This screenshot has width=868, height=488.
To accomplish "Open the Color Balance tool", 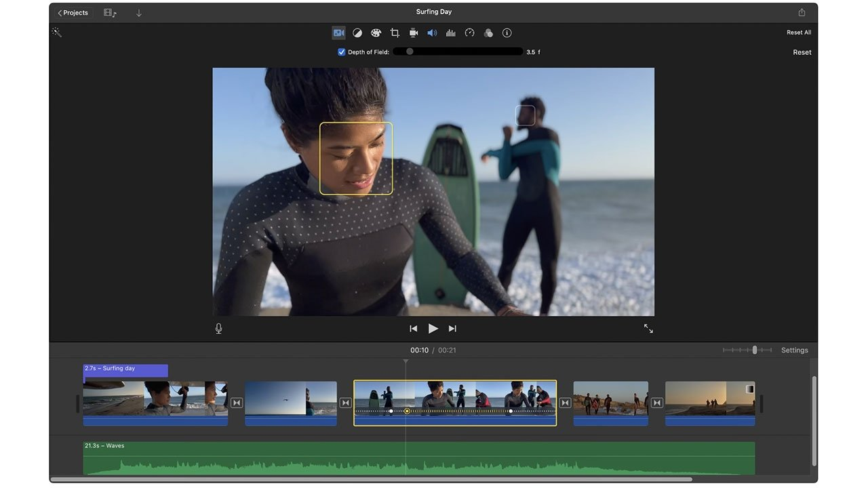I will tap(357, 33).
